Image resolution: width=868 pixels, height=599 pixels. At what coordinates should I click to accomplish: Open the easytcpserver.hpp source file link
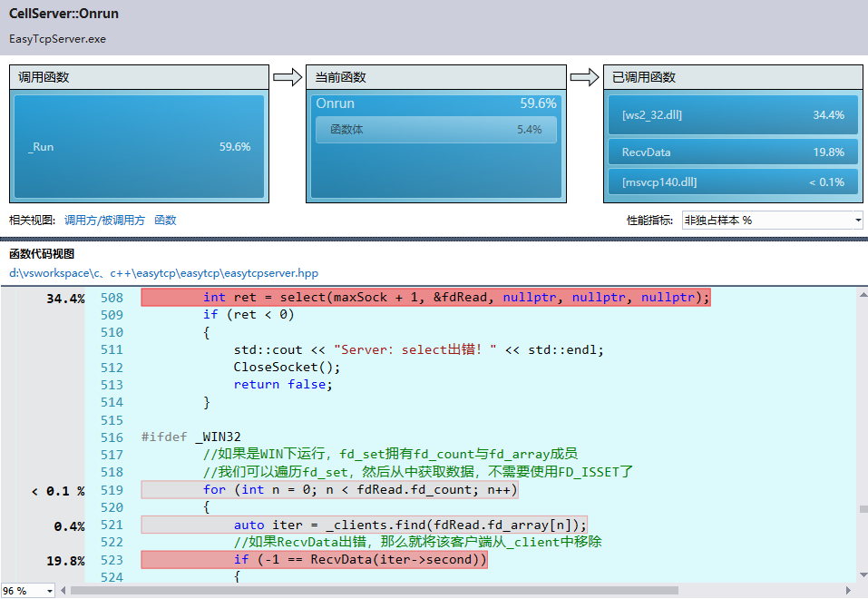[164, 273]
